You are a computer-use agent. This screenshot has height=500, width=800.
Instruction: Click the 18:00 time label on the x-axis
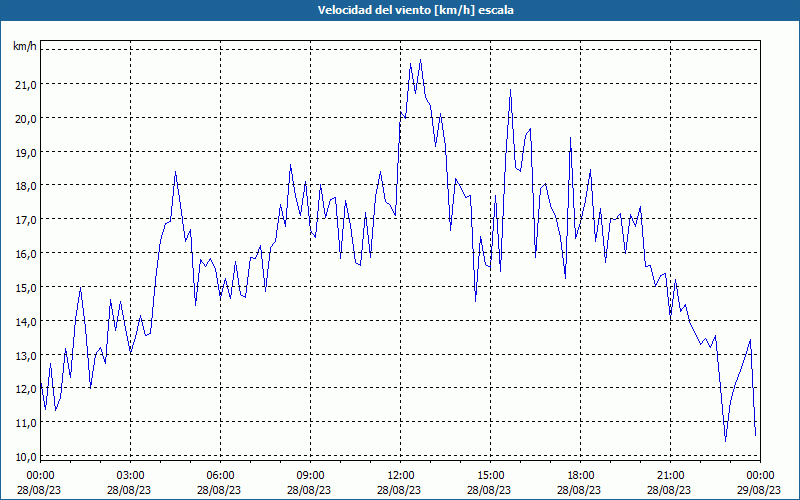tap(581, 476)
